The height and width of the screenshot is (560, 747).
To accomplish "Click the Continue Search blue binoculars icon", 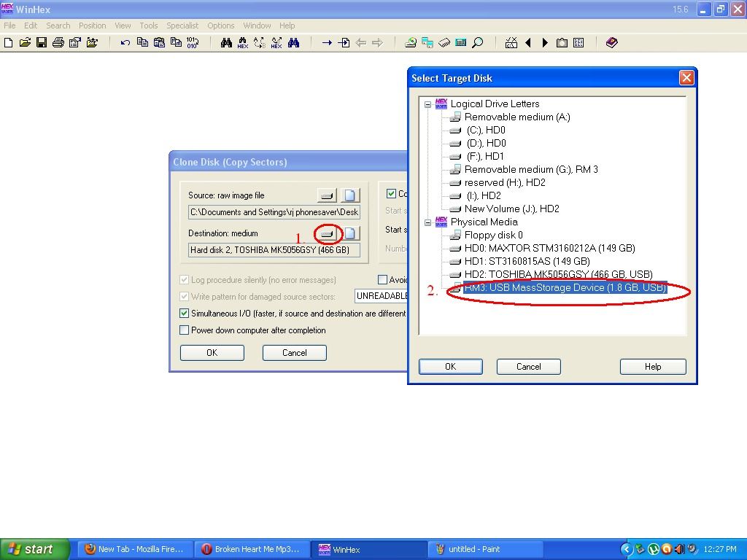I will coord(293,43).
